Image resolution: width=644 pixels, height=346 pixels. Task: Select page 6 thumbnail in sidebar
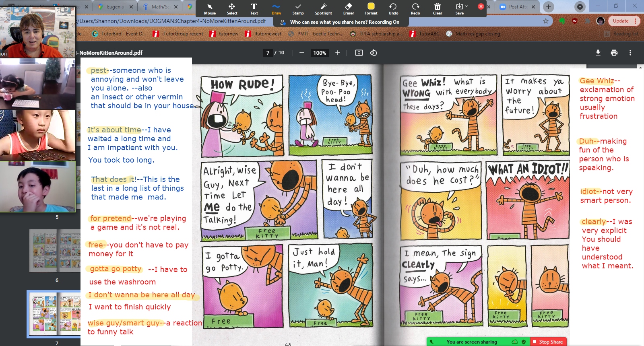coord(56,251)
